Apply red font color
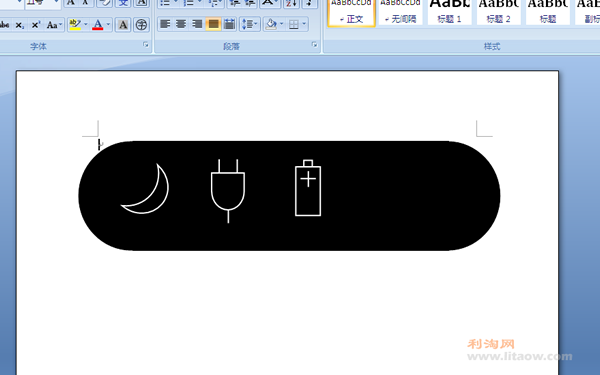 pyautogui.click(x=98, y=25)
